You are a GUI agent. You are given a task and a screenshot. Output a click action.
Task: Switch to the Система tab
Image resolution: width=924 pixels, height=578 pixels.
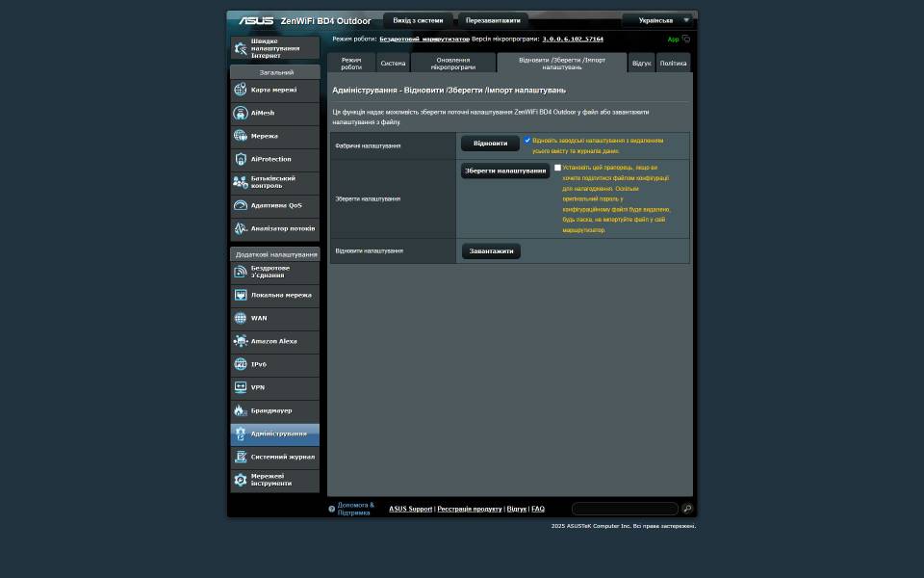393,63
